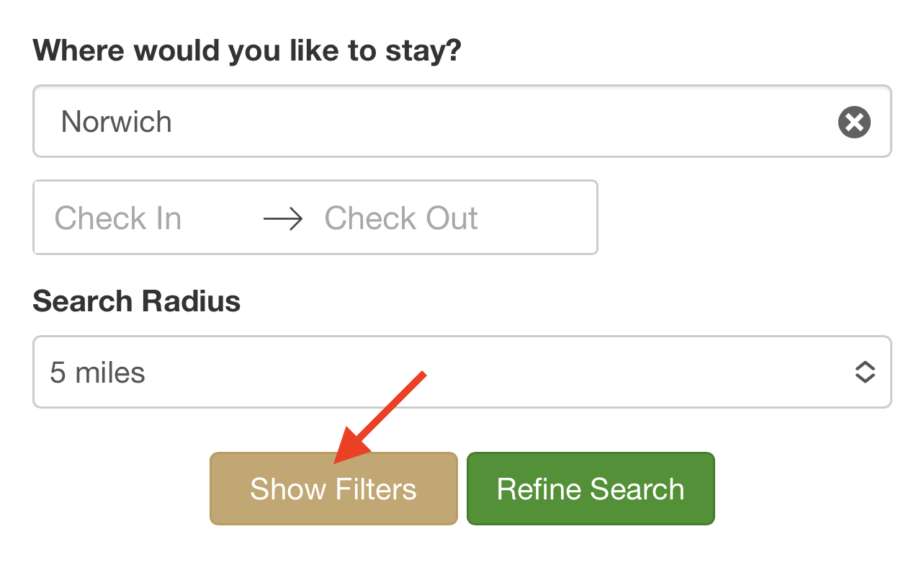Click the '5 miles' value text
The height and width of the screenshot is (565, 924).
coord(98,373)
